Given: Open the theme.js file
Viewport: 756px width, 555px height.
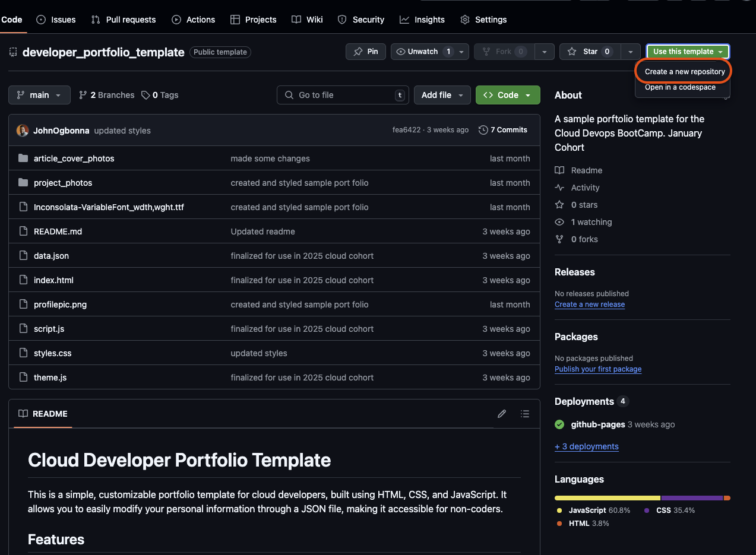Looking at the screenshot, I should click(x=50, y=378).
